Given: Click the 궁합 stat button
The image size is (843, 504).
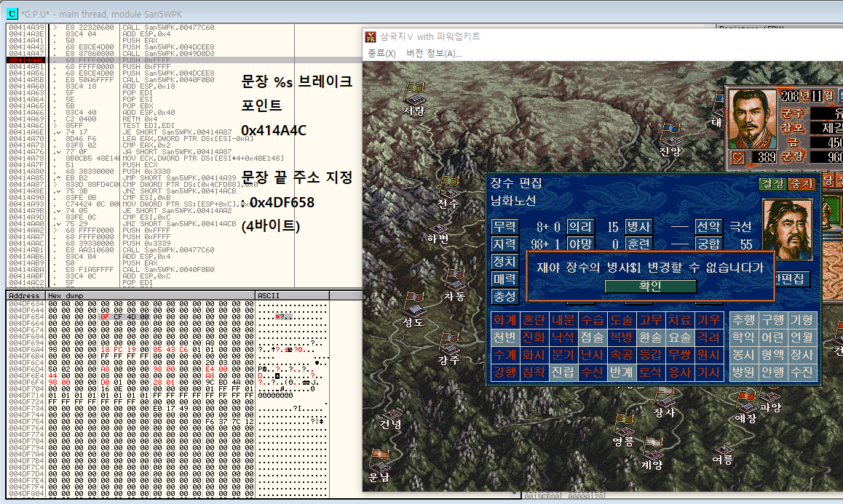Looking at the screenshot, I should [x=708, y=244].
